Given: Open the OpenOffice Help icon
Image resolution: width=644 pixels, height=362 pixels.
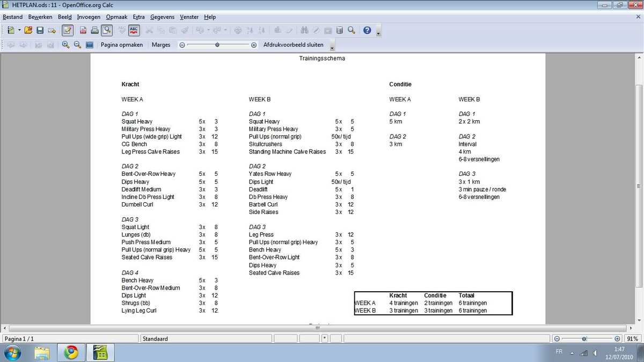Looking at the screenshot, I should pyautogui.click(x=367, y=31).
